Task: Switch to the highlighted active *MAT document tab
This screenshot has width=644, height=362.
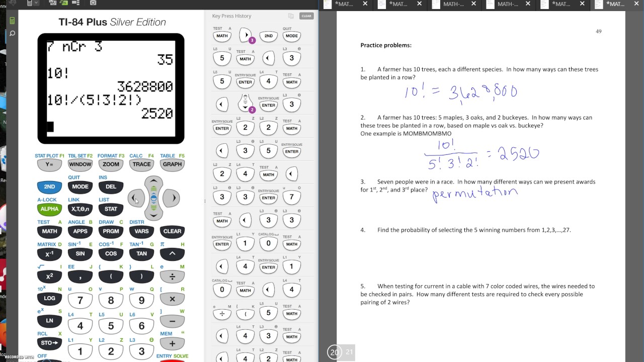Action: click(616, 4)
